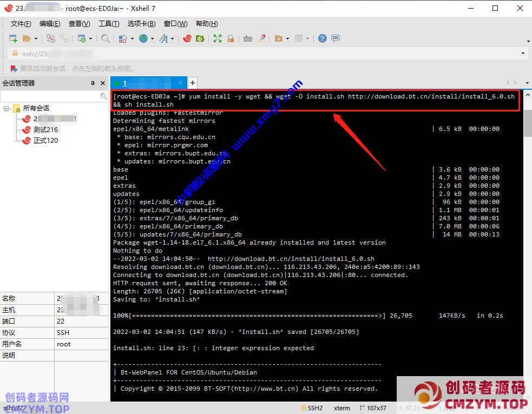Select the 测试216 session
The width and height of the screenshot is (532, 414).
click(45, 130)
